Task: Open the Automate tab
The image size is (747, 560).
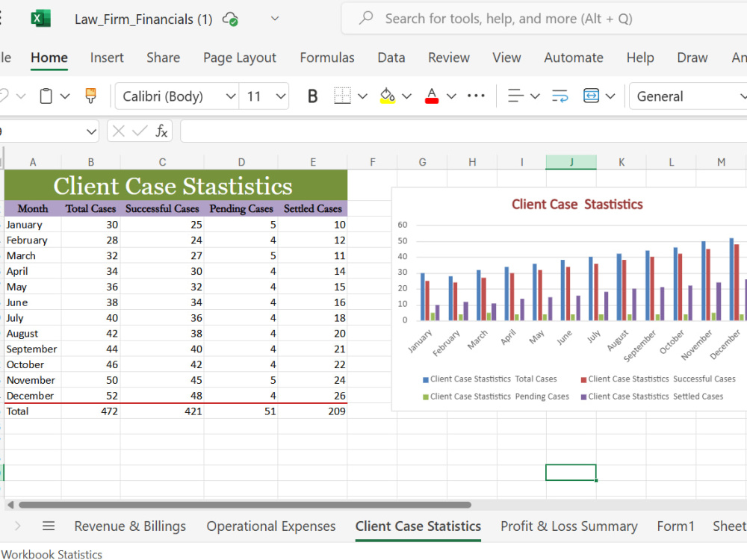Action: [x=574, y=57]
